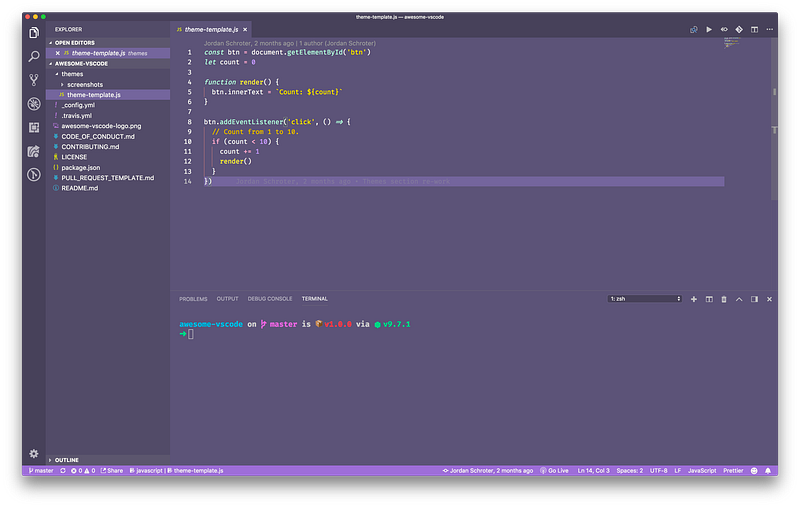Change end of line sequence LF
This screenshot has height=507, width=800.
[x=678, y=471]
